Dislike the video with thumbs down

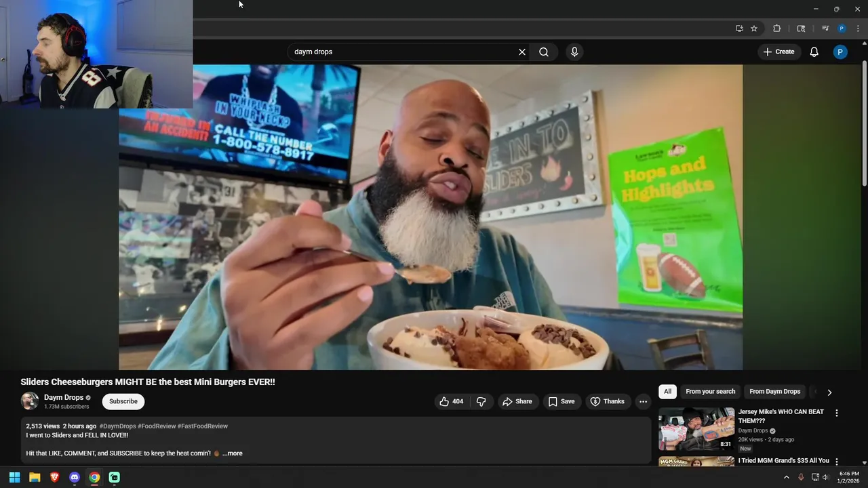pyautogui.click(x=481, y=401)
